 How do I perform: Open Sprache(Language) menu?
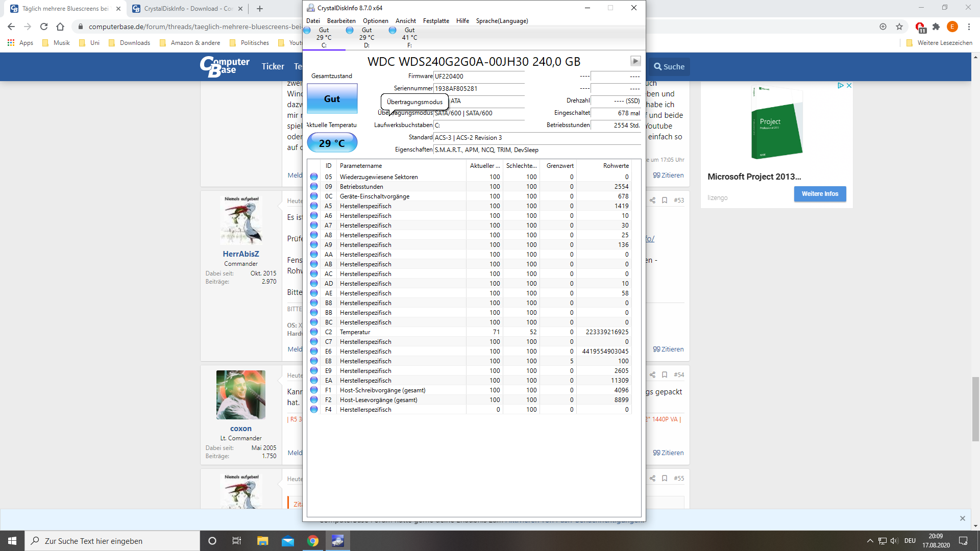[502, 21]
